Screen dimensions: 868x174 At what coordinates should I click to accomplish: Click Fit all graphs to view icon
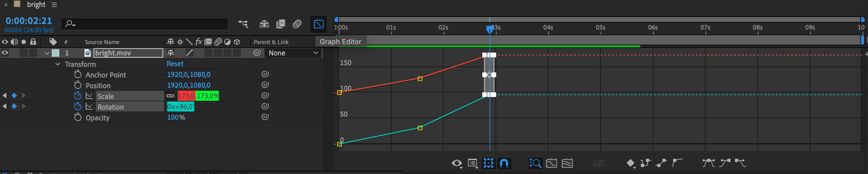pyautogui.click(x=567, y=163)
